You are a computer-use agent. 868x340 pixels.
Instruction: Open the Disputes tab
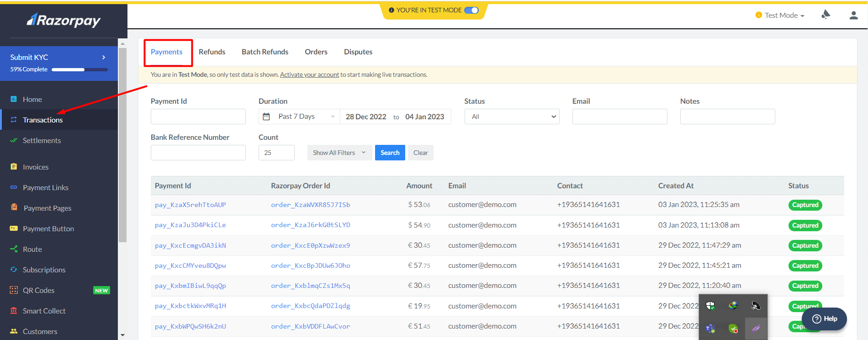point(358,52)
